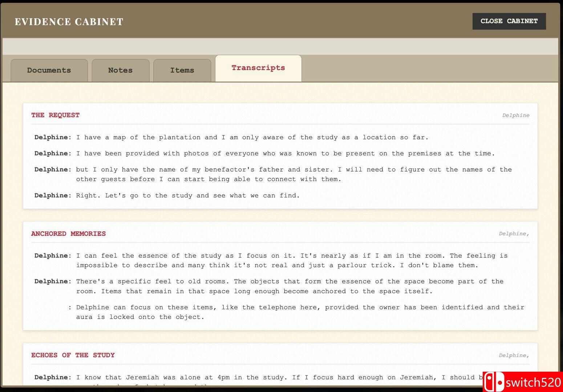
Task: Click "Echoes of the Study" transcript heading
Action: click(73, 355)
